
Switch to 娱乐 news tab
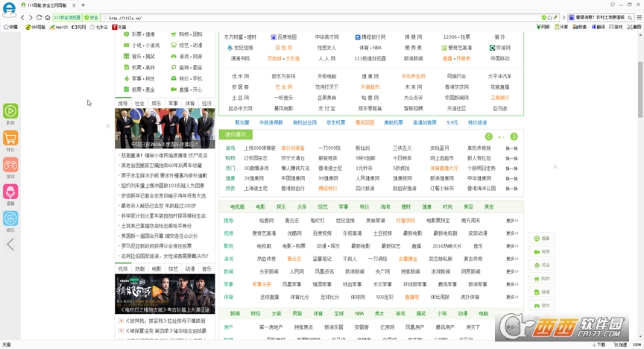(x=157, y=103)
